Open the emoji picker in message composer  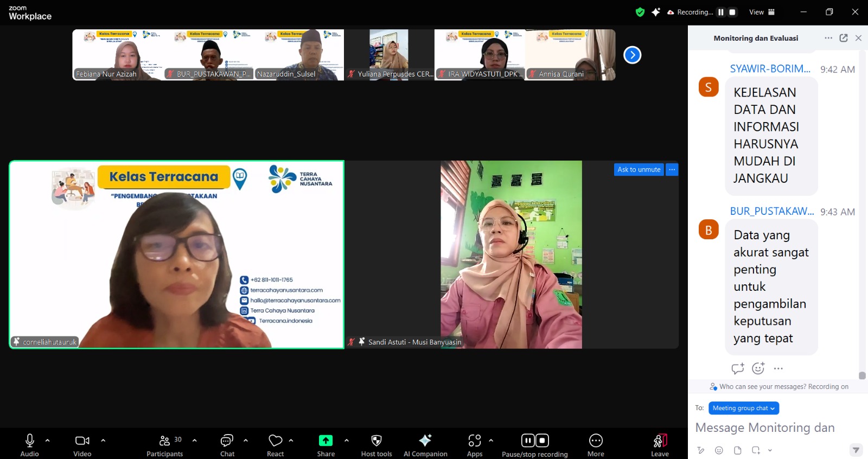coord(719,450)
